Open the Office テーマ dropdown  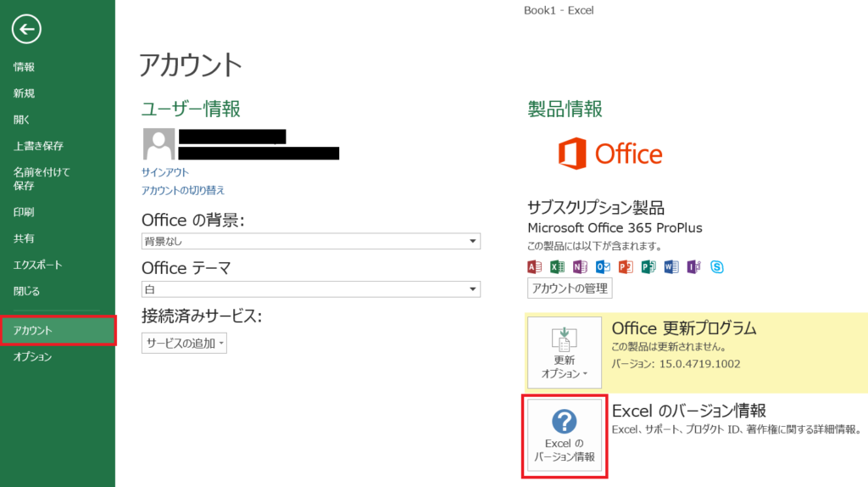pos(310,289)
